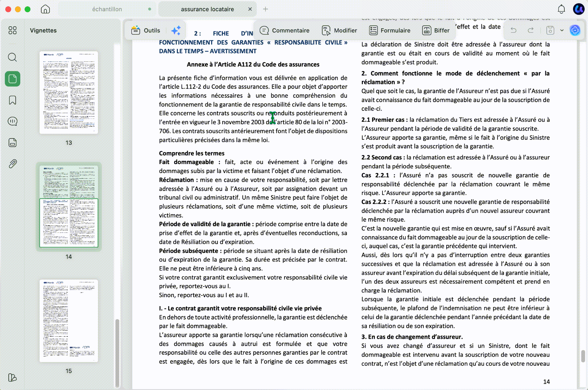
Task: Switch to Commentaire mode
Action: (x=284, y=30)
